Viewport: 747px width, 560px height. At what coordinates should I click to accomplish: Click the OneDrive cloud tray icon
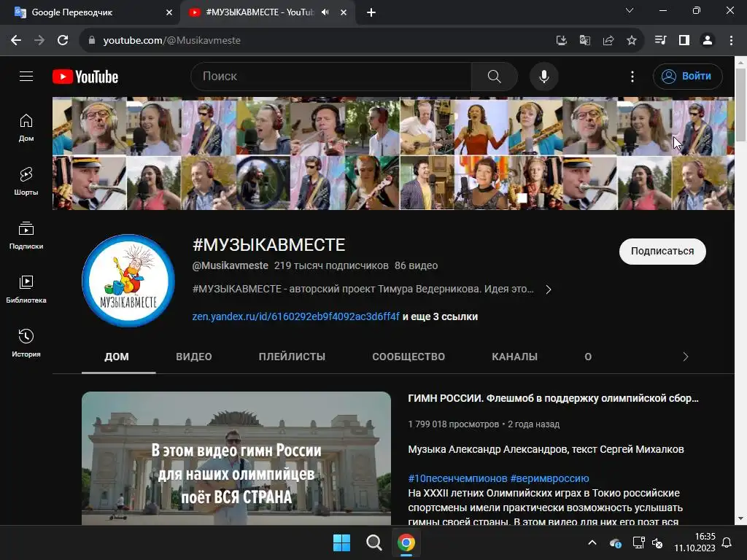coord(615,542)
